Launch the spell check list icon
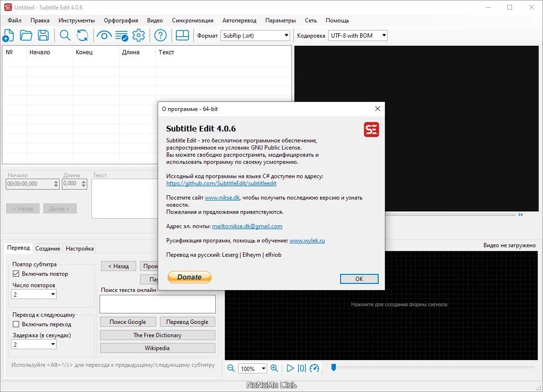 tap(121, 35)
